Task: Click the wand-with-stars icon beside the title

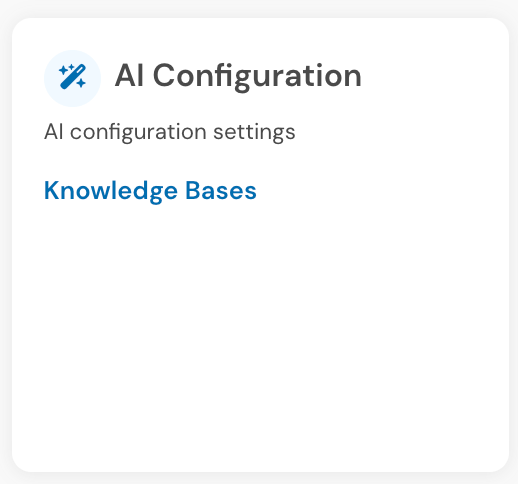Action: point(72,77)
